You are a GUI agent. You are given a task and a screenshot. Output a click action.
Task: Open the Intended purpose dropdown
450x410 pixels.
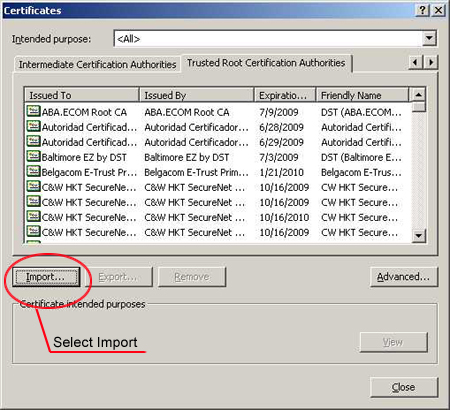click(x=429, y=39)
